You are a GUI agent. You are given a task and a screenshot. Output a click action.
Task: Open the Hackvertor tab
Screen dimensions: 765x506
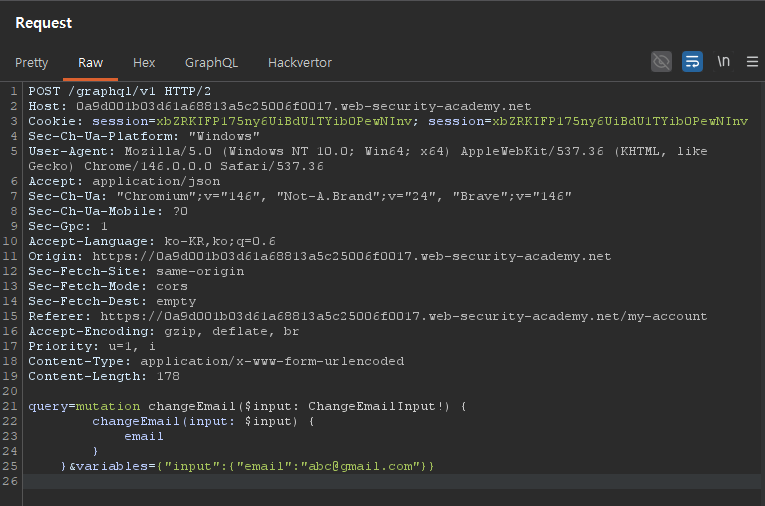299,62
